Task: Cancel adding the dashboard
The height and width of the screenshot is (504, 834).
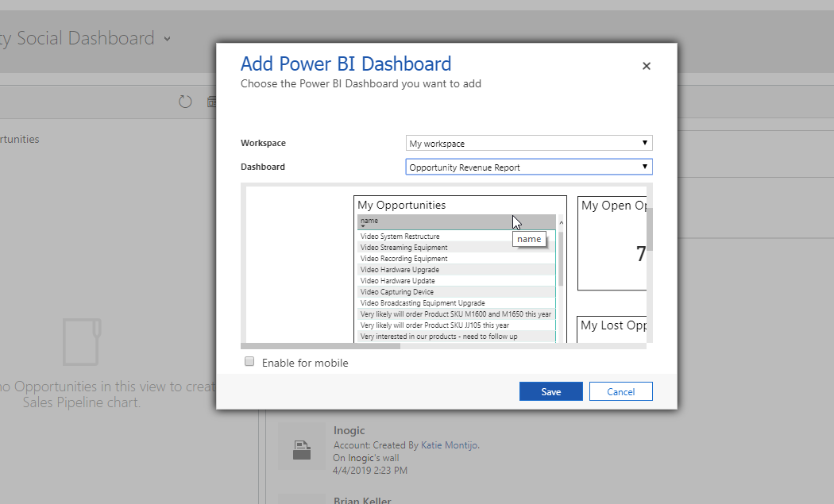Action: point(620,391)
